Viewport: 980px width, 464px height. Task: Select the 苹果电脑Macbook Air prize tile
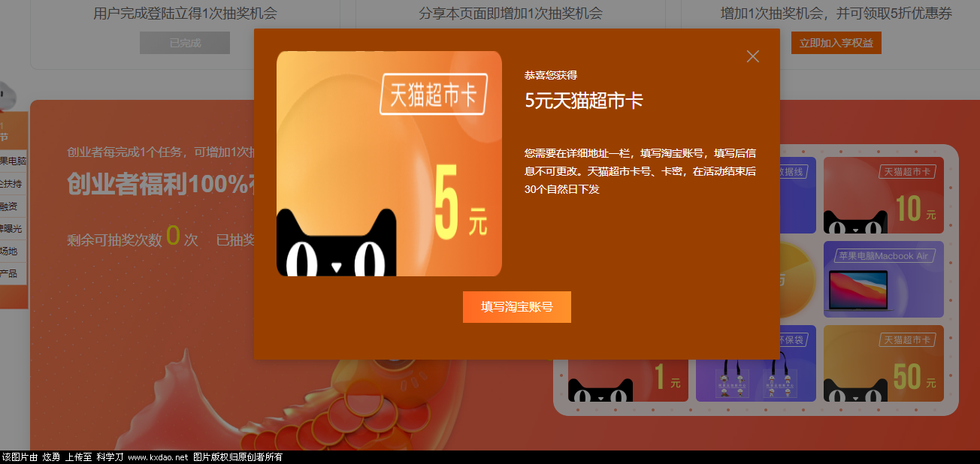tap(883, 279)
